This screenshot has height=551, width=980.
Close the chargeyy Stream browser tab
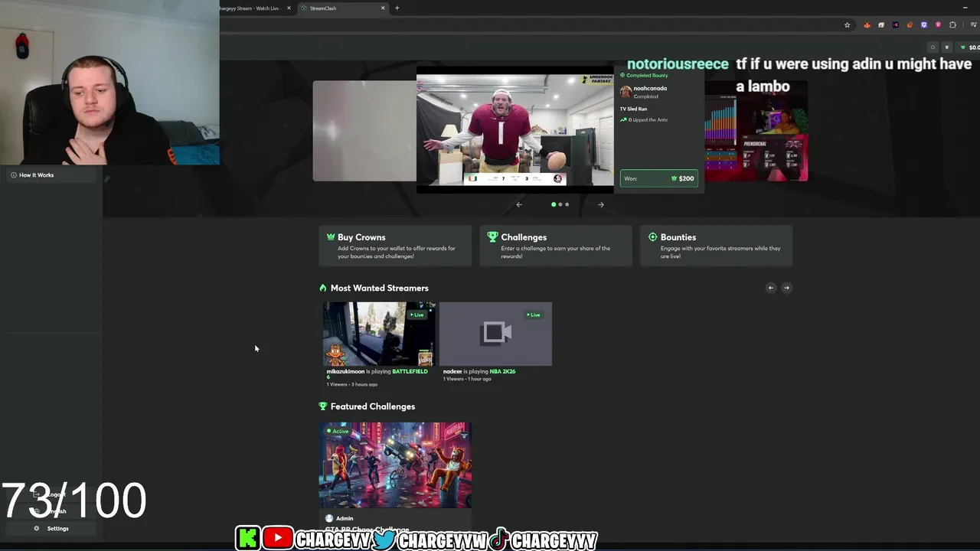coord(289,8)
